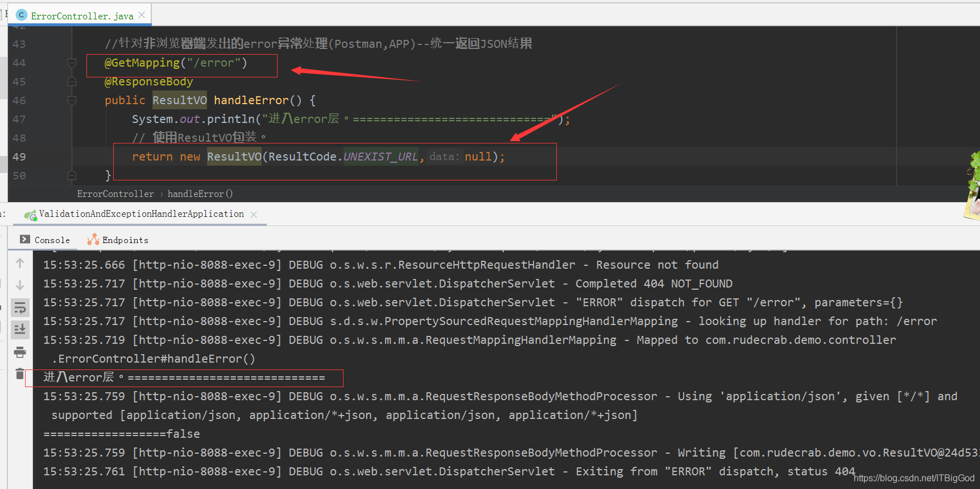Viewport: 980px width, 489px height.
Task: Collapse code fold marker at line 44
Action: pyautogui.click(x=72, y=63)
